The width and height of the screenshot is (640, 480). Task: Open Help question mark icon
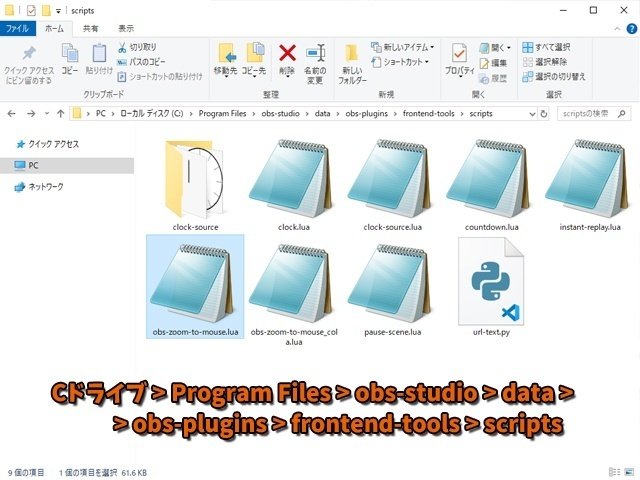631,29
